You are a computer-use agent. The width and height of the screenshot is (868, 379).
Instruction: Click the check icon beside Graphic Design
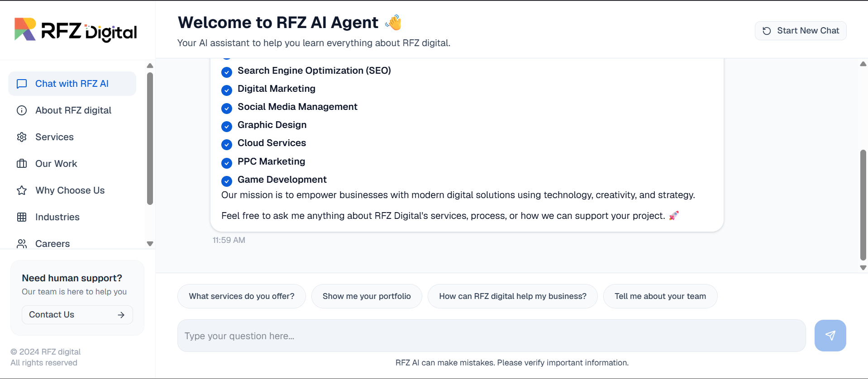pos(227,126)
